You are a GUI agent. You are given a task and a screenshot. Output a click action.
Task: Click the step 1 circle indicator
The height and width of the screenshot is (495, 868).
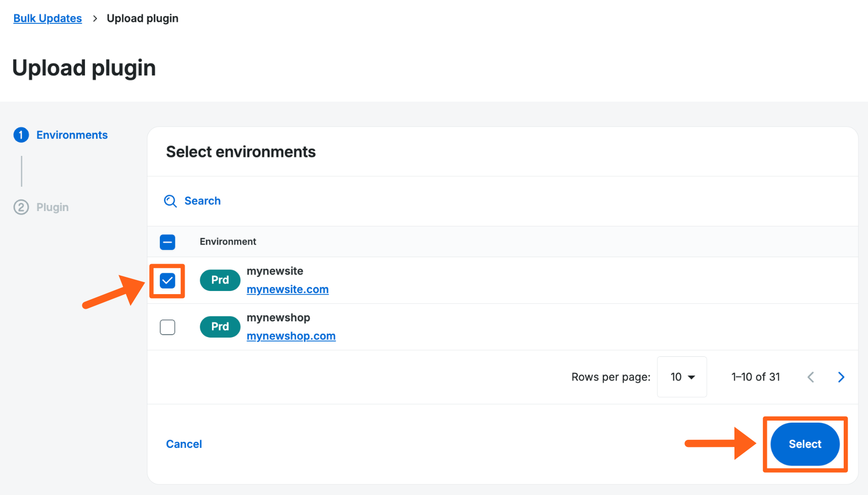click(21, 135)
